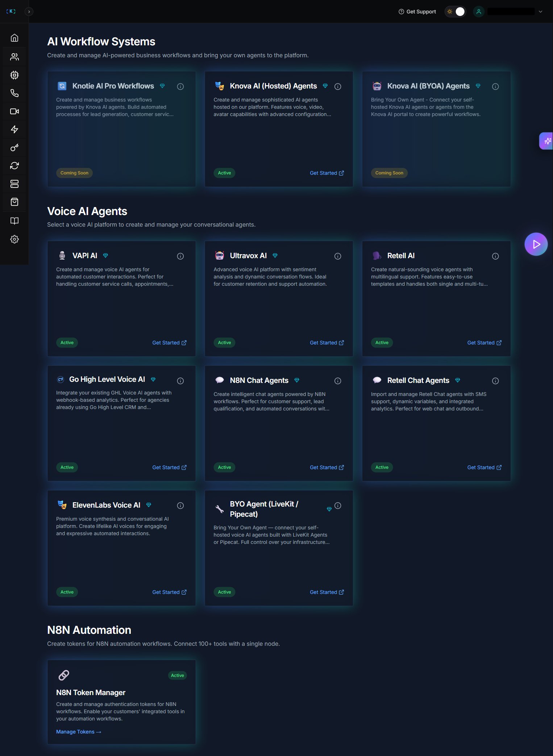
Task: Click Get Support in the header
Action: [x=417, y=12]
